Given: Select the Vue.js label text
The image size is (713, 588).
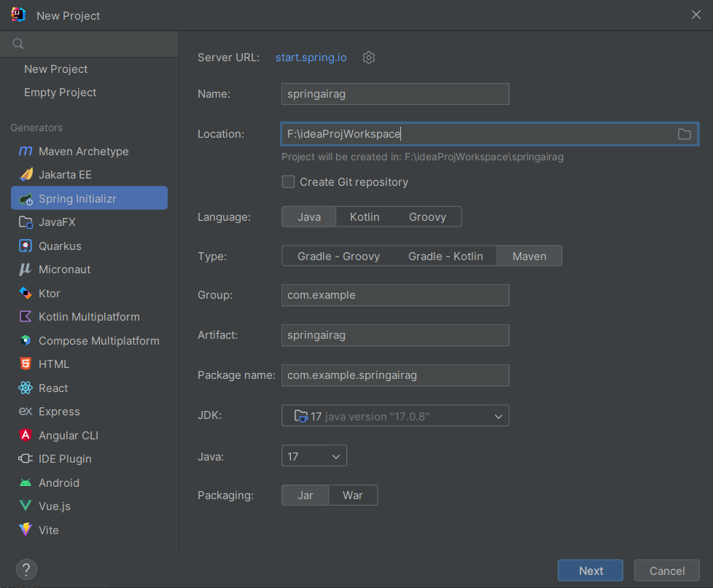Looking at the screenshot, I should point(55,506).
